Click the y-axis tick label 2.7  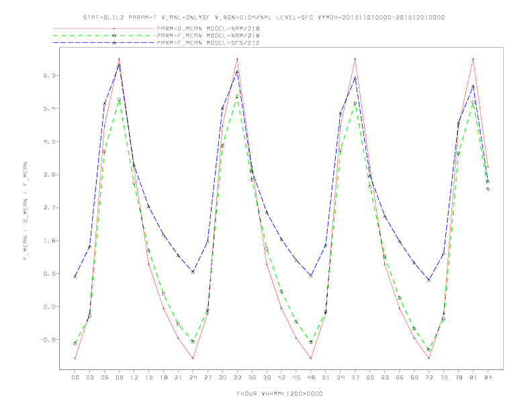tap(49, 208)
